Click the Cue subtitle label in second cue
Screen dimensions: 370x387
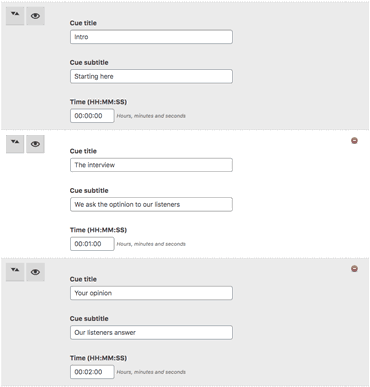[89, 190]
